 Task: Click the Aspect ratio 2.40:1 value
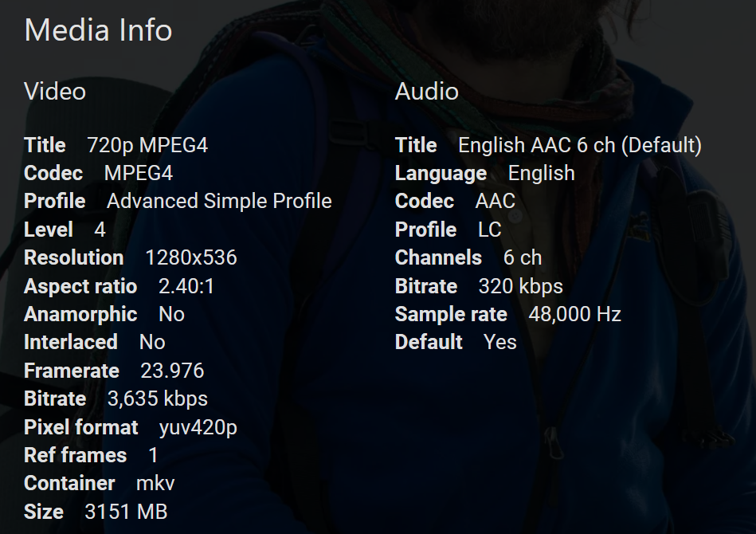tap(186, 286)
